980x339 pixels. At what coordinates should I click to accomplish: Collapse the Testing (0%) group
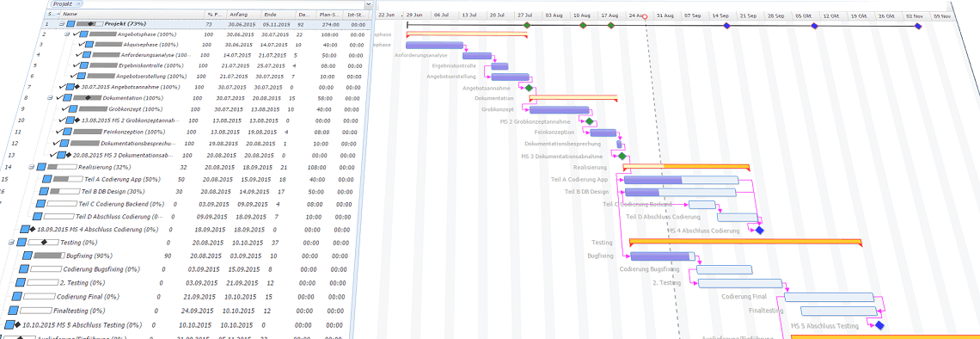tap(11, 242)
